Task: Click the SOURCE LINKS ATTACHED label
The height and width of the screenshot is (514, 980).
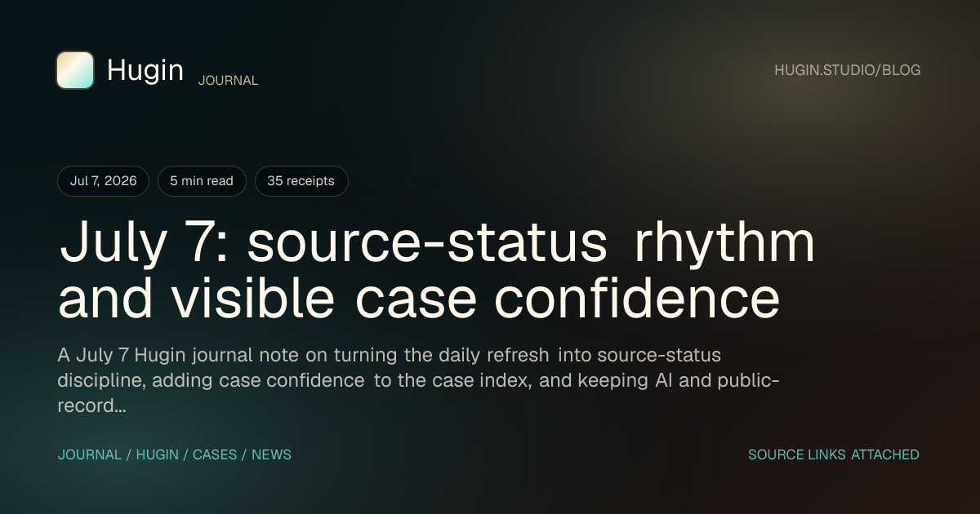Action: (834, 454)
